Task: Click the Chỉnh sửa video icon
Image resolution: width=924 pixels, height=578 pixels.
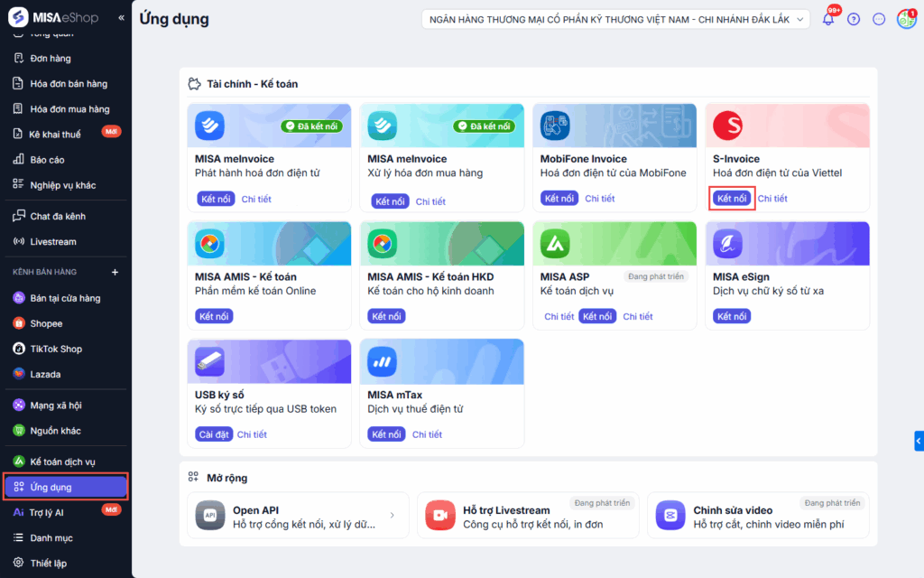Action: click(670, 516)
